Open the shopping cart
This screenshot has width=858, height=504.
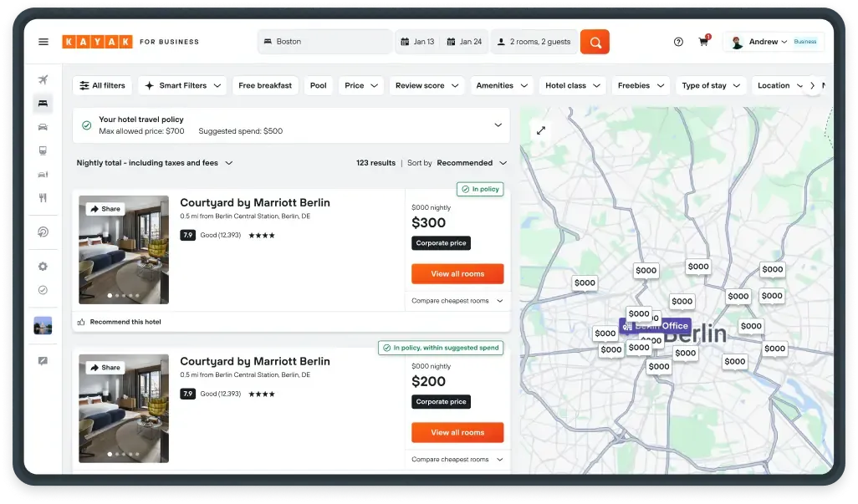703,42
